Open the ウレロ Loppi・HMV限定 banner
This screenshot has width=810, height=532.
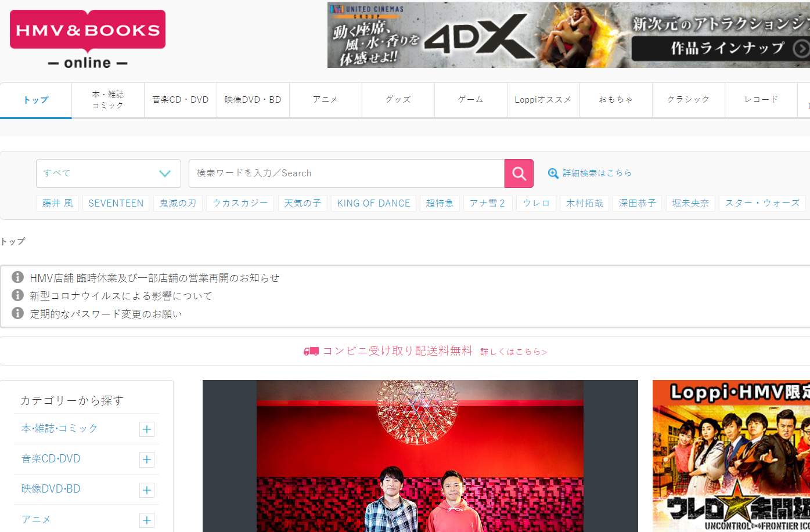tap(730, 455)
